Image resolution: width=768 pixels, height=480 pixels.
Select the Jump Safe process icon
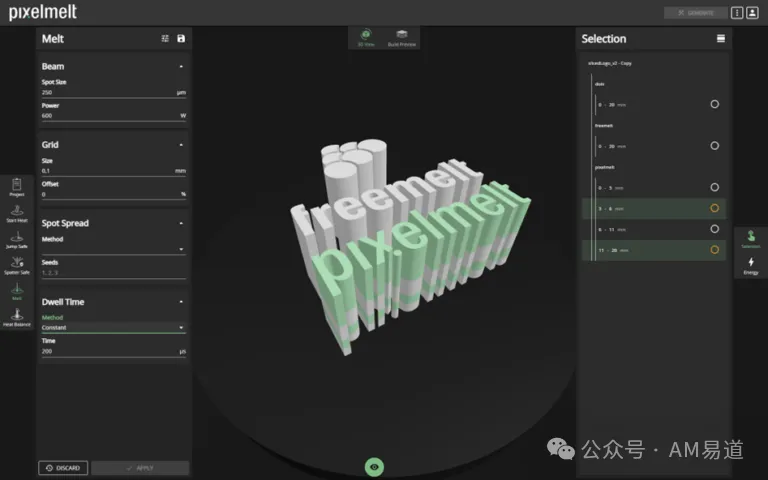click(17, 240)
